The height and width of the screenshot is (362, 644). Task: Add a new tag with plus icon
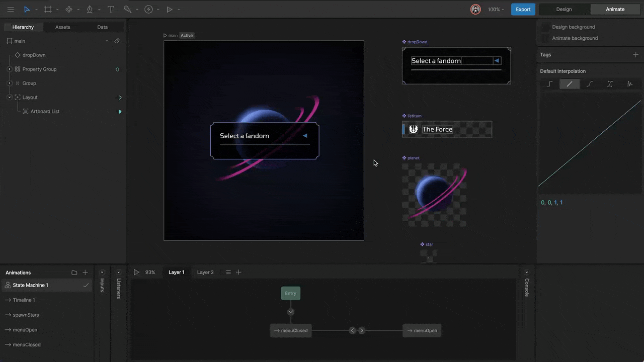(x=635, y=55)
